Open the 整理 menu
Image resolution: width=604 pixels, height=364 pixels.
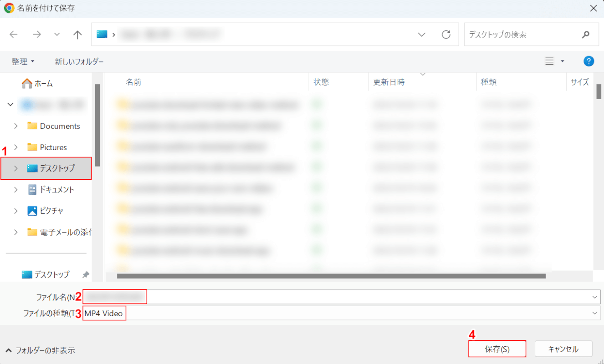point(23,61)
